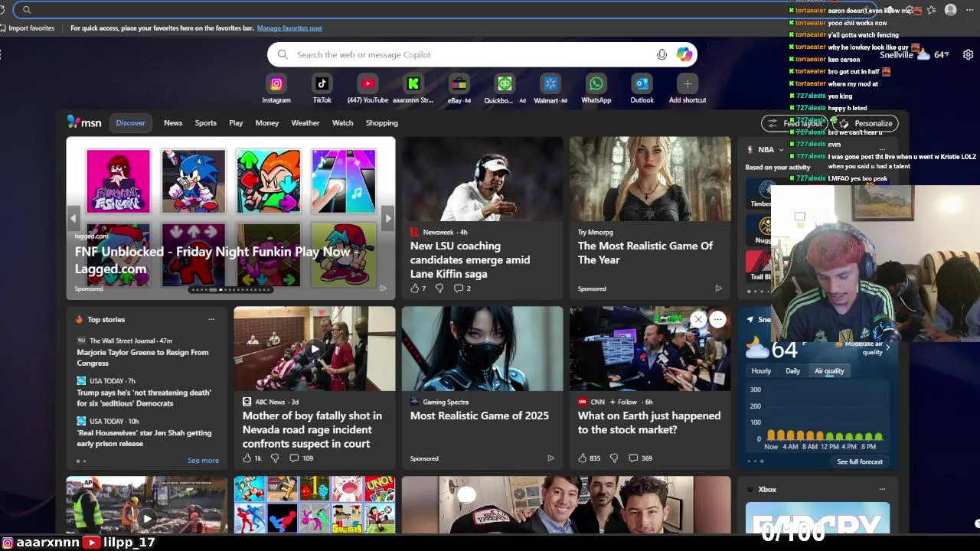Image resolution: width=980 pixels, height=551 pixels.
Task: Open more options on stock market card
Action: (x=717, y=320)
